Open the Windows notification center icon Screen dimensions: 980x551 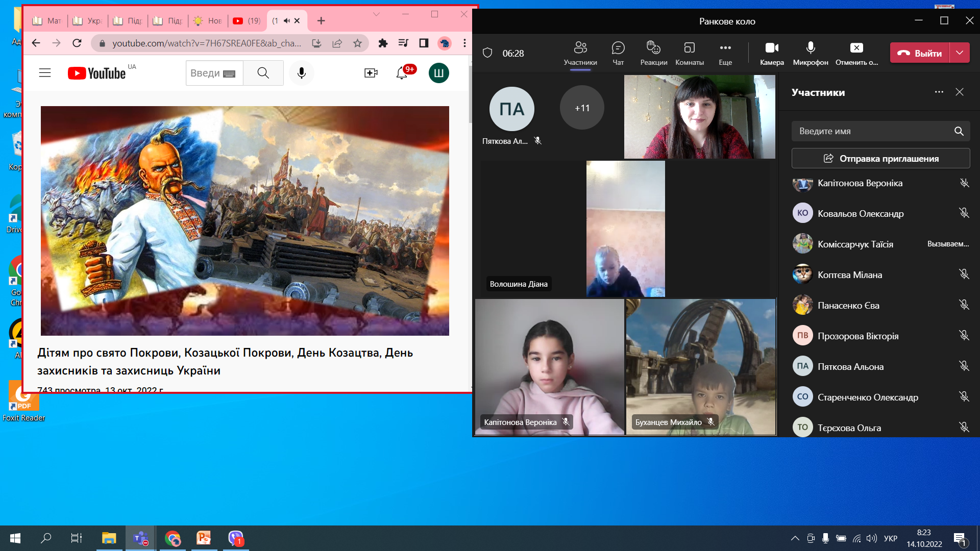[x=960, y=539]
